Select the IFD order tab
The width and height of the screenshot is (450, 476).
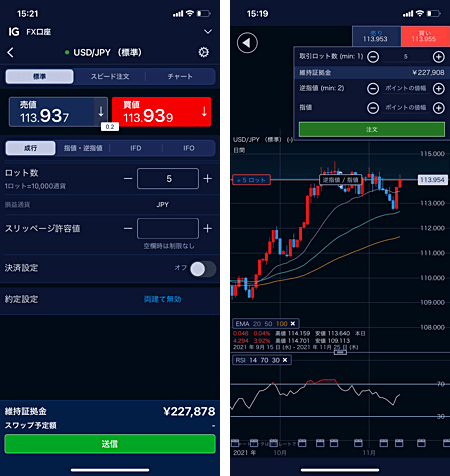pyautogui.click(x=136, y=148)
